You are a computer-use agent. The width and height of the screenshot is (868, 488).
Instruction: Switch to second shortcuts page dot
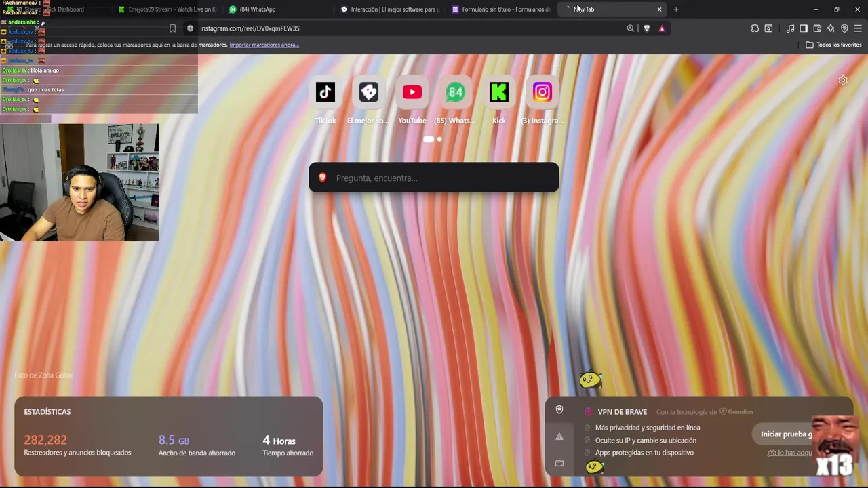(439, 139)
